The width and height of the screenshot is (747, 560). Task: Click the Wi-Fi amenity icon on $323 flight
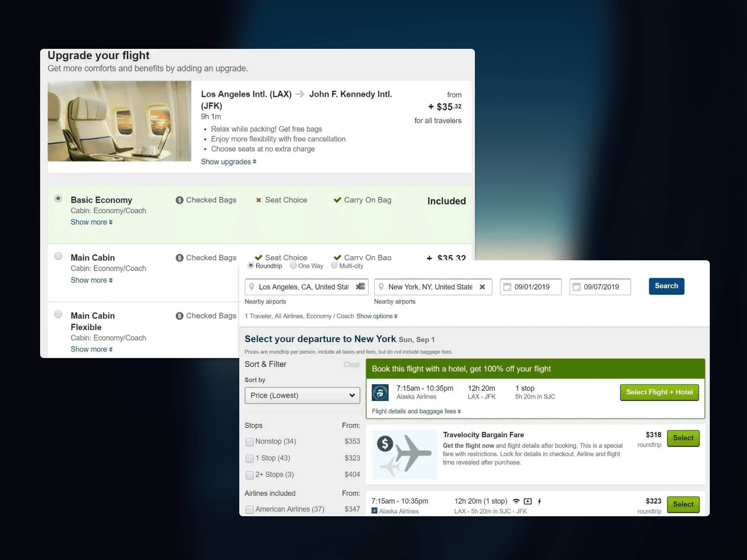pyautogui.click(x=516, y=501)
